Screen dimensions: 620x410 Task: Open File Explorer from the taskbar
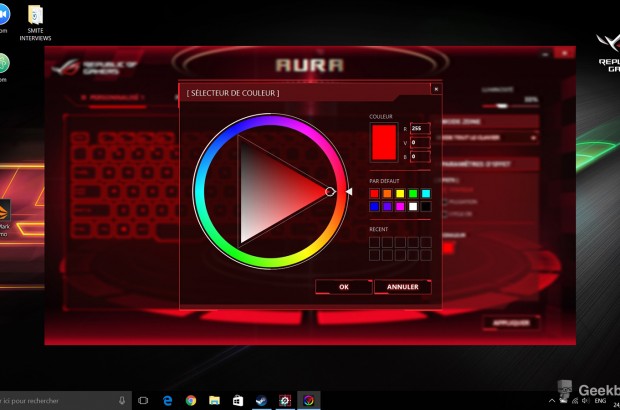[214, 400]
